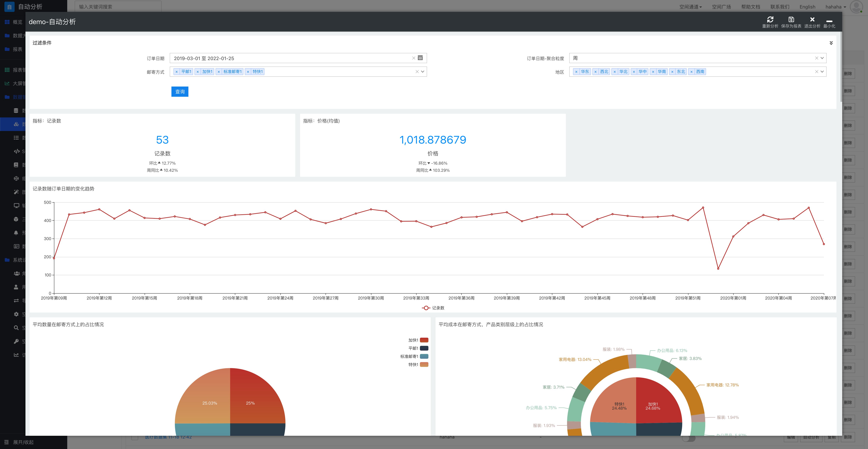Screen dimensions: 868x449
Task: Click the user group icon in sidebar
Action: 16,274
